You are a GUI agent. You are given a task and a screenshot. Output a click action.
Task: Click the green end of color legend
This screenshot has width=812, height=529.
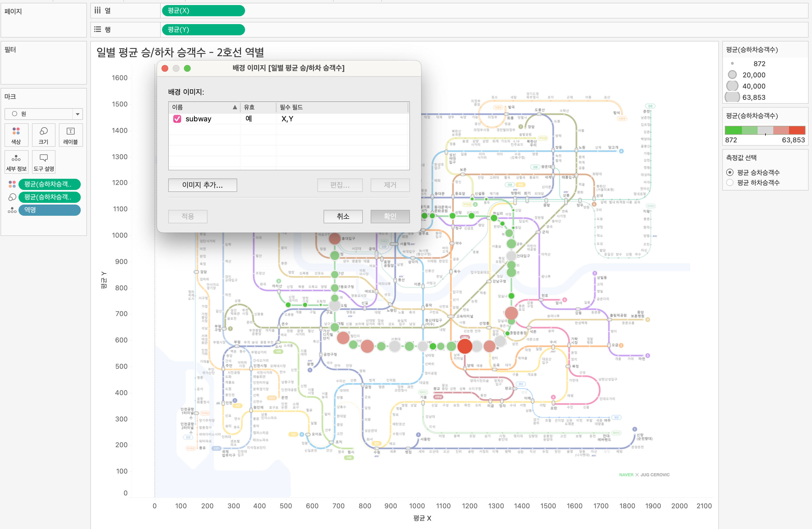point(733,130)
